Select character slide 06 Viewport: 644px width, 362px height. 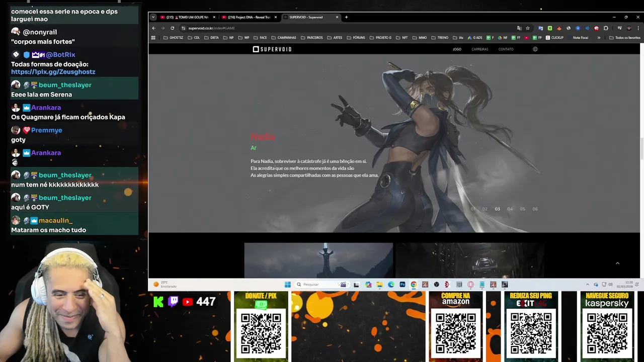pos(535,209)
